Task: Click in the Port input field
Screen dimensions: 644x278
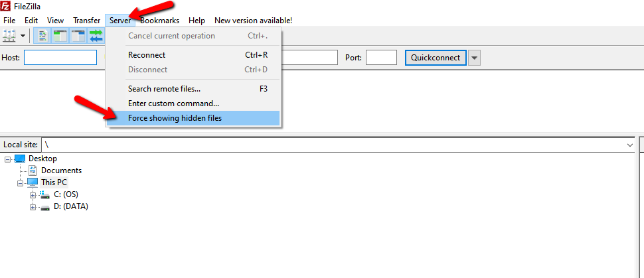Action: point(381,58)
